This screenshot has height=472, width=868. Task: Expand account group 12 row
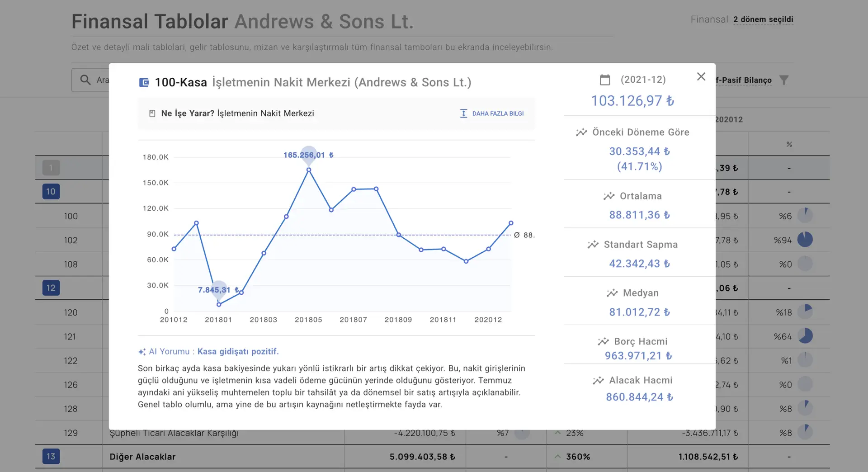tap(51, 288)
